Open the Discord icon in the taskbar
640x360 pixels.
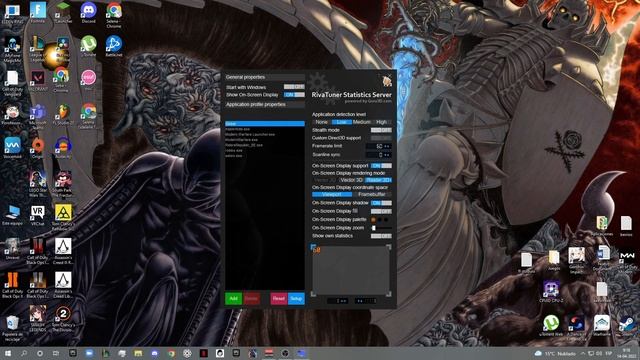[x=155, y=353]
